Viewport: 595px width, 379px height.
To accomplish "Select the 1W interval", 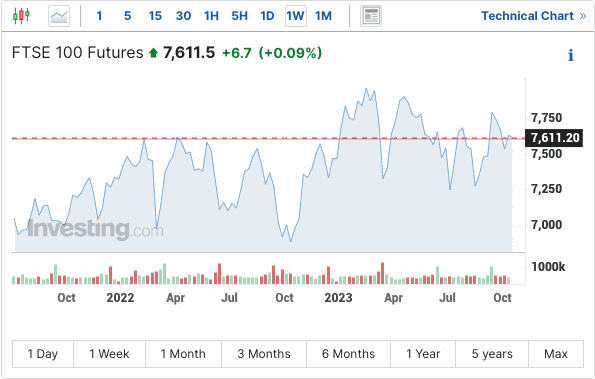I will (296, 16).
